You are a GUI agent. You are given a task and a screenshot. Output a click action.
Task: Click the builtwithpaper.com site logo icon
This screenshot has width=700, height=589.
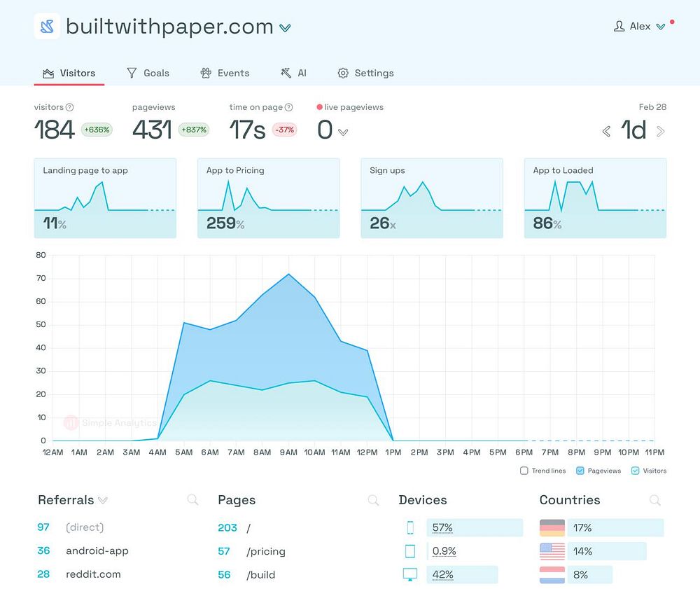click(47, 27)
